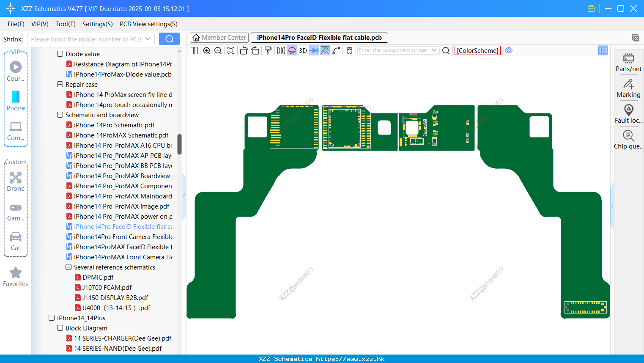Viewport: 644px width, 363px height.
Task: Open iPhone14Pro Front Camera Flexible file
Action: [x=123, y=236]
